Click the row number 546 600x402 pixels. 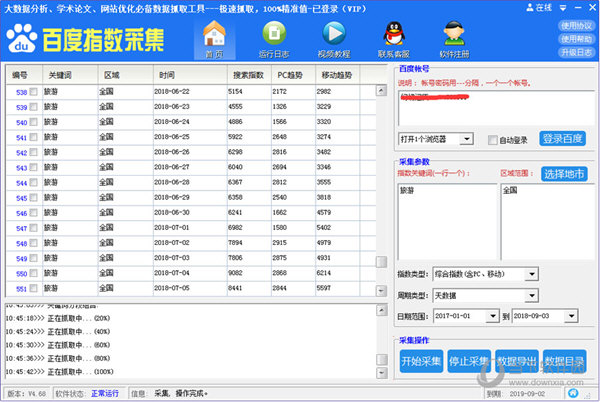(21, 213)
